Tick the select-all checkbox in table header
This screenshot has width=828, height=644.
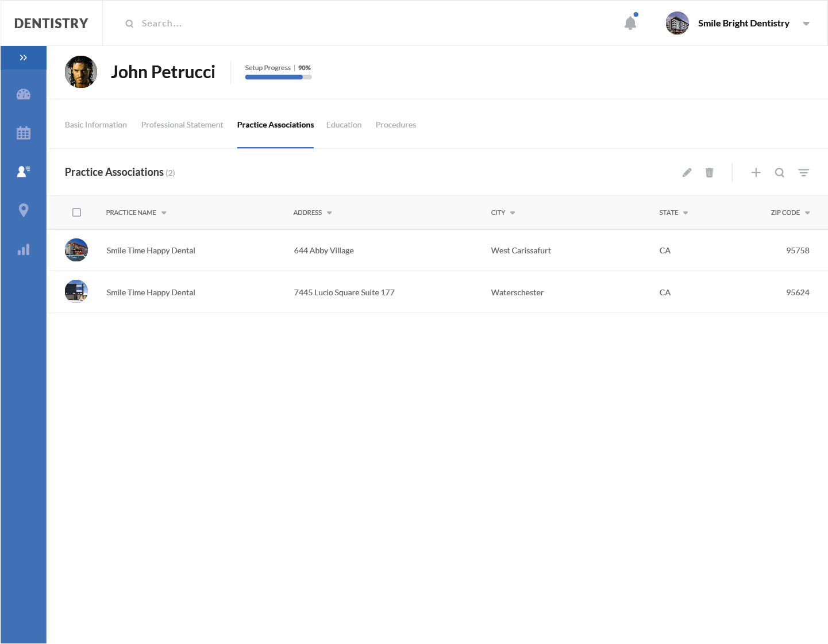pyautogui.click(x=76, y=213)
